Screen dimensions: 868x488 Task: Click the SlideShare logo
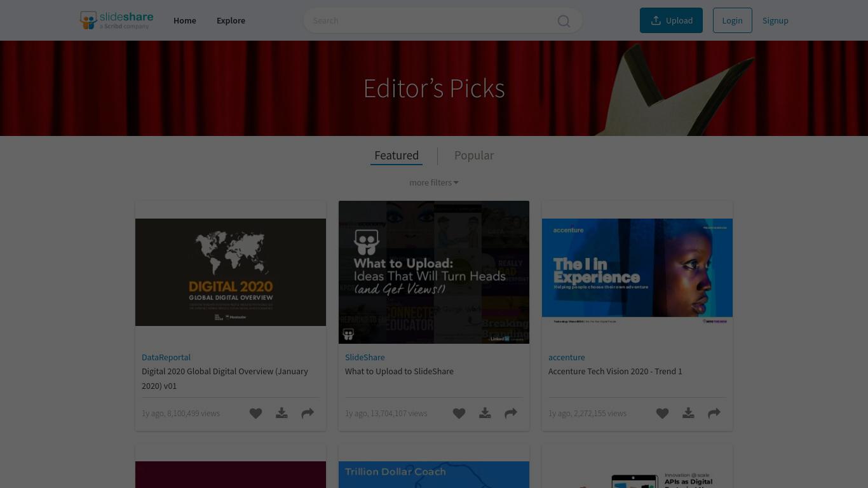[116, 20]
